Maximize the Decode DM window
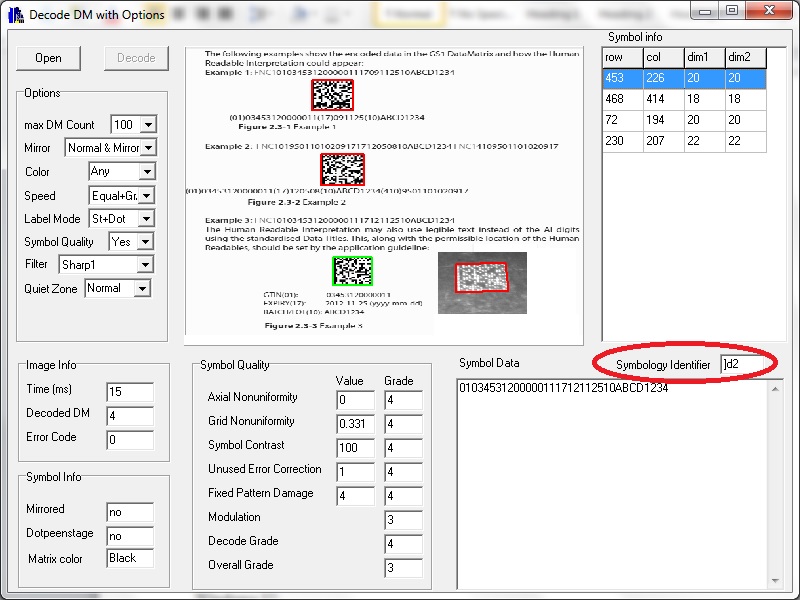The image size is (800, 600). pyautogui.click(x=732, y=11)
